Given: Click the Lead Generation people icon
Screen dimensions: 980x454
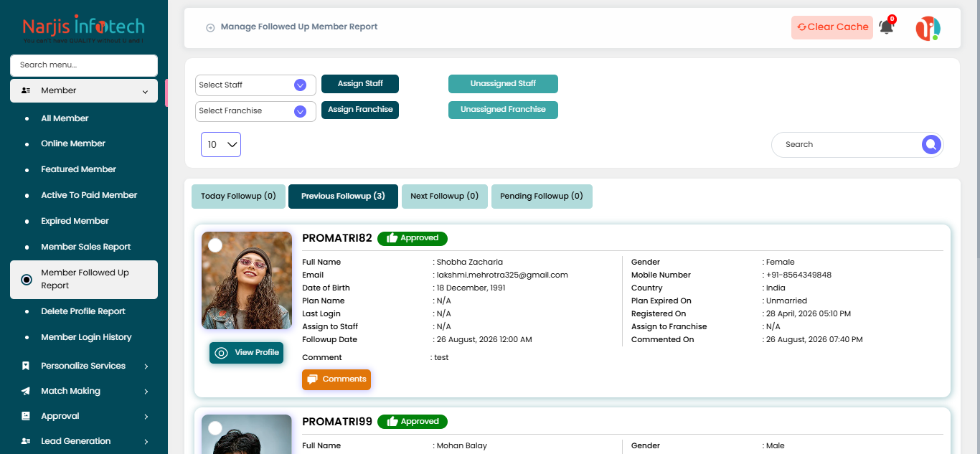Looking at the screenshot, I should click(x=26, y=441).
